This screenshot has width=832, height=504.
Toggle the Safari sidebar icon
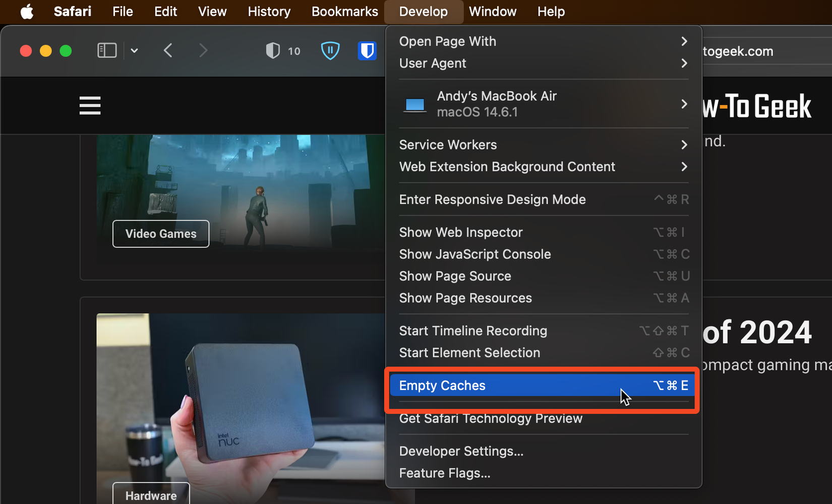click(107, 50)
